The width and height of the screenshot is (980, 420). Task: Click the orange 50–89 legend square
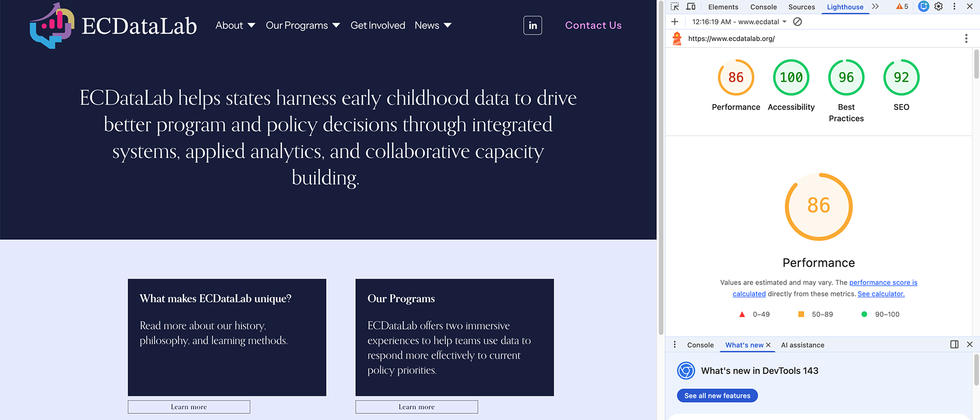(x=801, y=314)
